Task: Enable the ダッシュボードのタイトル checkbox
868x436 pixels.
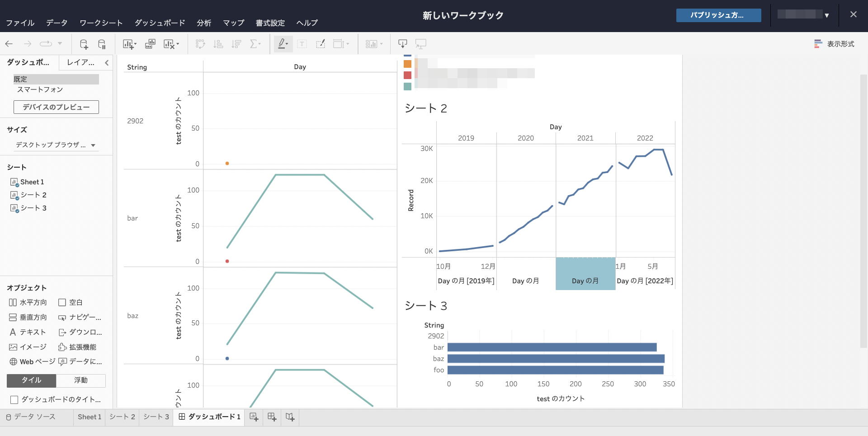Action: click(14, 399)
